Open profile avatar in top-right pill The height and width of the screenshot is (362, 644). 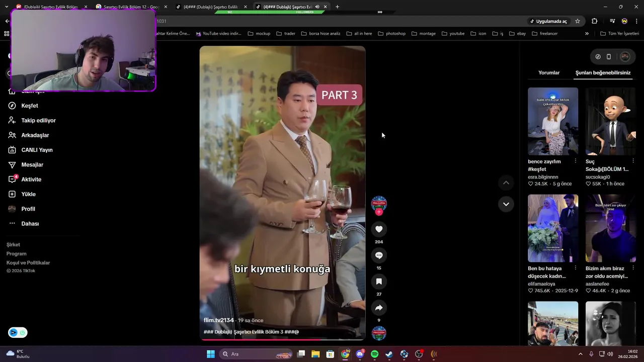click(x=625, y=57)
